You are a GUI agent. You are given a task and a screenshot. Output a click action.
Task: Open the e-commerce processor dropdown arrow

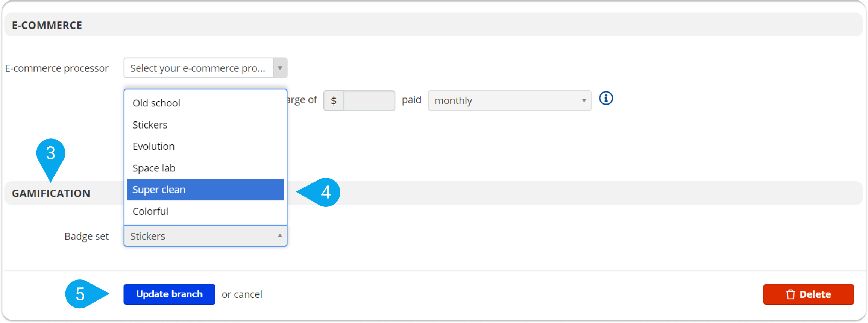(x=280, y=68)
